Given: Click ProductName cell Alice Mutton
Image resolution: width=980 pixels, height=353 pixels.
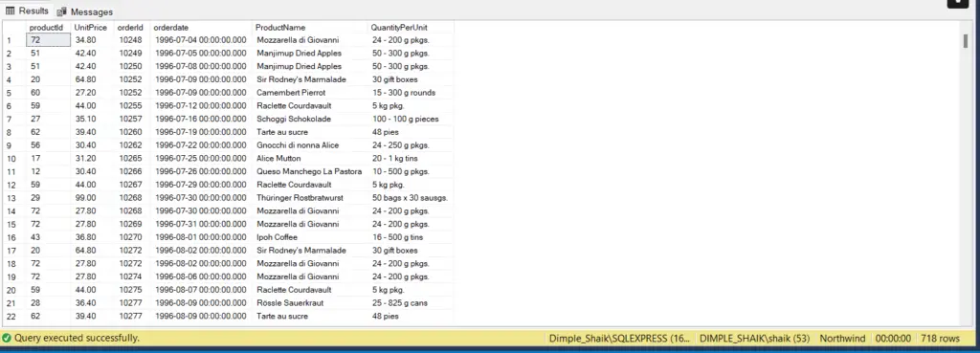Looking at the screenshot, I should click(309, 158).
